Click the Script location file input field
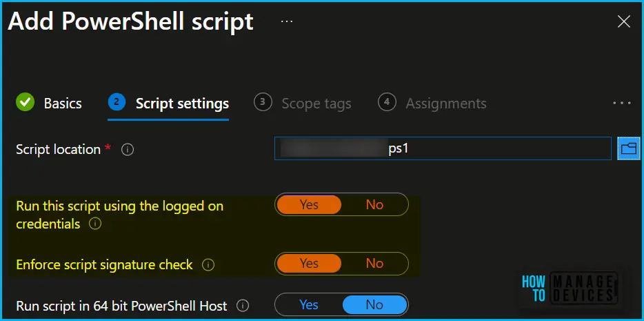Image resolution: width=644 pixels, height=321 pixels. pos(443,148)
